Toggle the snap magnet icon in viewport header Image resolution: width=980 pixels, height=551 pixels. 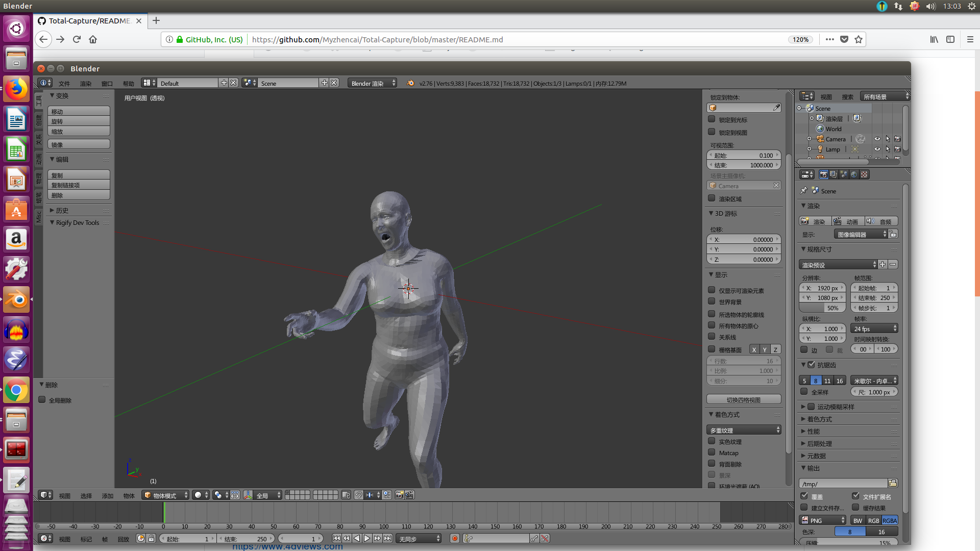click(x=359, y=495)
